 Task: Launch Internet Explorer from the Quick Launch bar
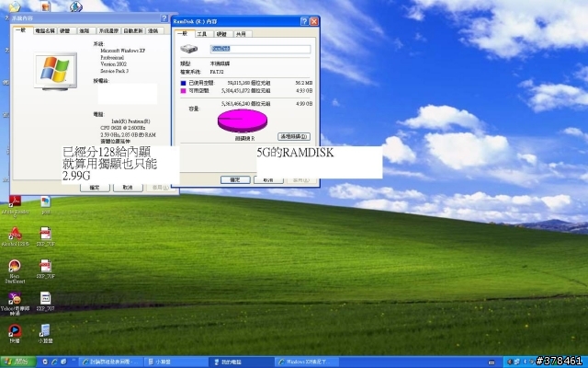pyautogui.click(x=55, y=362)
